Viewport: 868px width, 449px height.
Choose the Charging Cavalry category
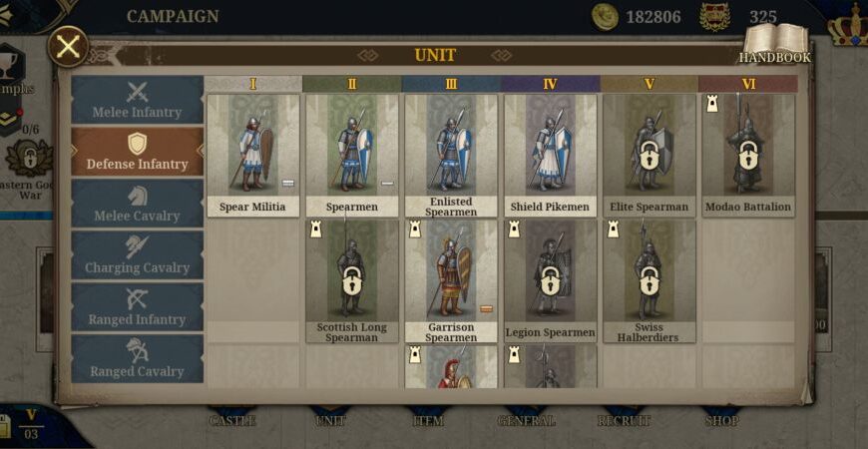click(137, 255)
